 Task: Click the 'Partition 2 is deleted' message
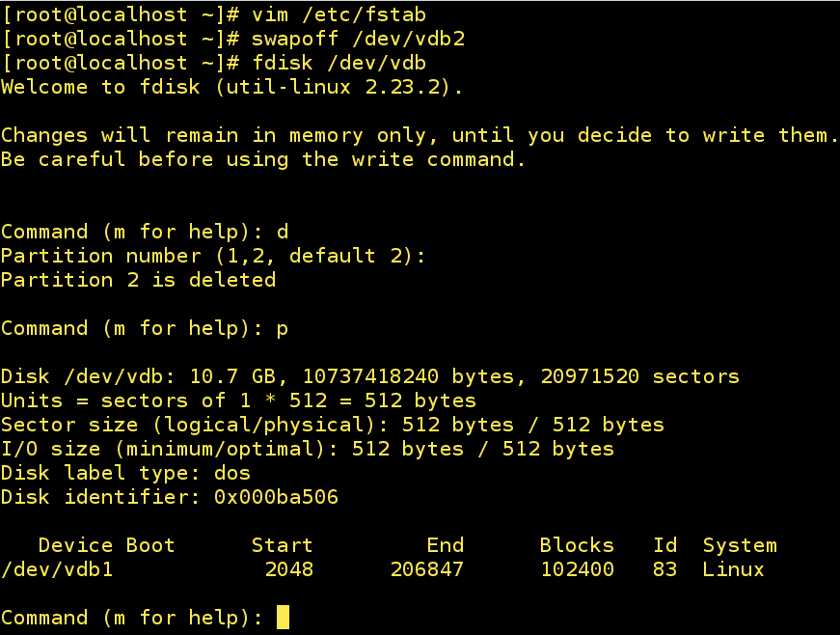click(138, 280)
